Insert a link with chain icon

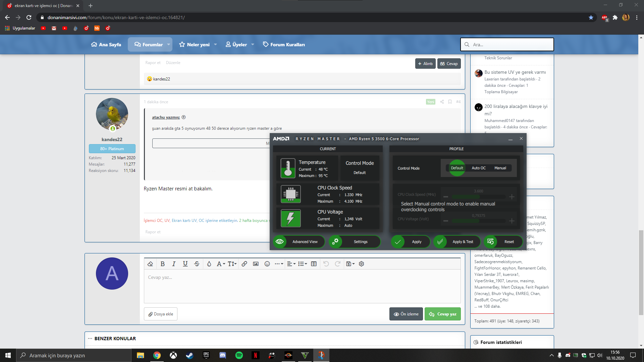tap(244, 264)
